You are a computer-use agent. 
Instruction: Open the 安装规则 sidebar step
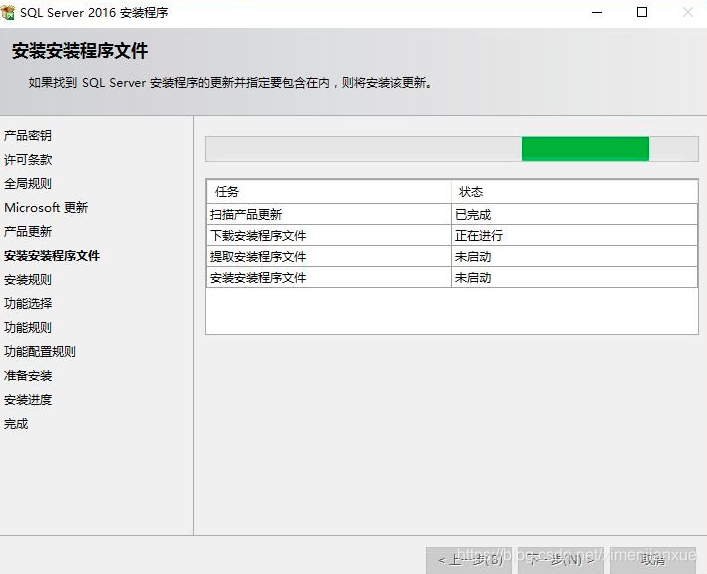tap(28, 280)
